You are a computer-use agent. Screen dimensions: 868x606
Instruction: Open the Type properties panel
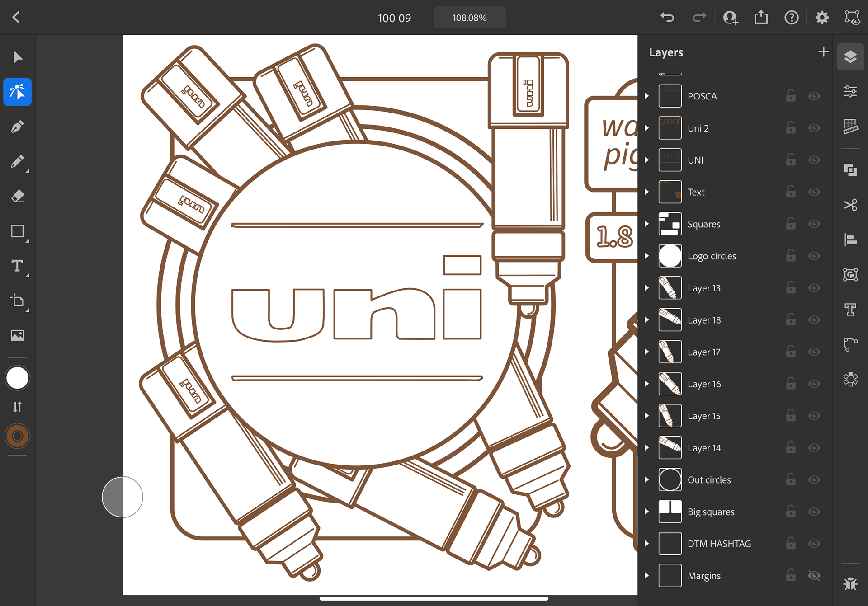click(850, 310)
